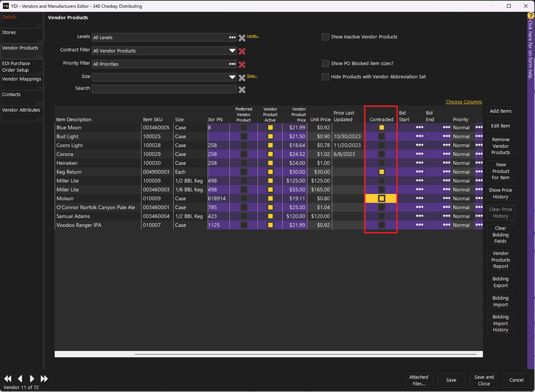This screenshot has width=535, height=392.
Task: Clear the Search field with X icon
Action: pos(242,90)
